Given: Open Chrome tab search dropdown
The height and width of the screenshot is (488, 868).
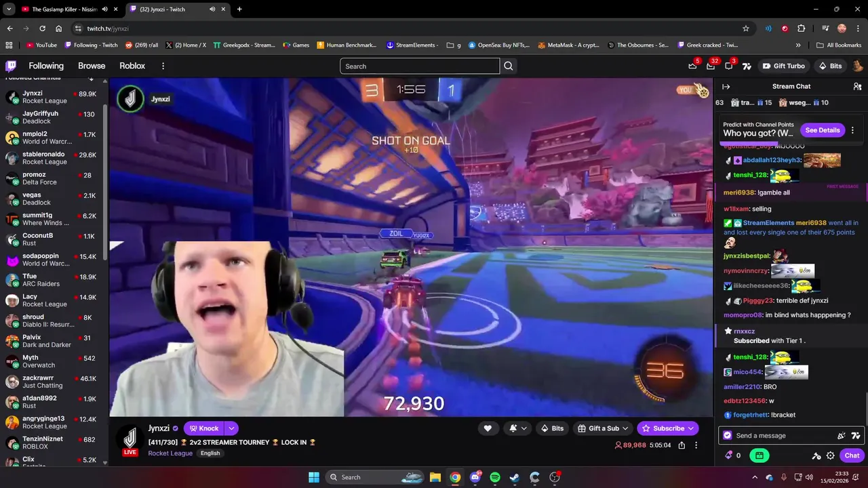Looking at the screenshot, I should 9,9.
